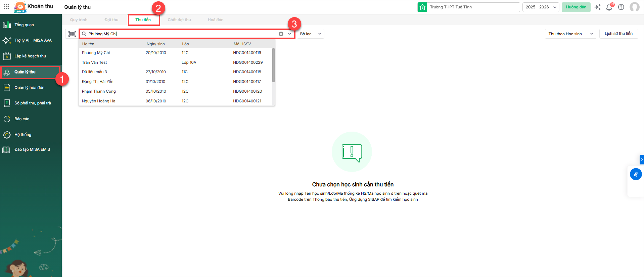Expand the school year 2025 - 2026 dropdown
Viewport: 644px width, 277px height.
(541, 7)
